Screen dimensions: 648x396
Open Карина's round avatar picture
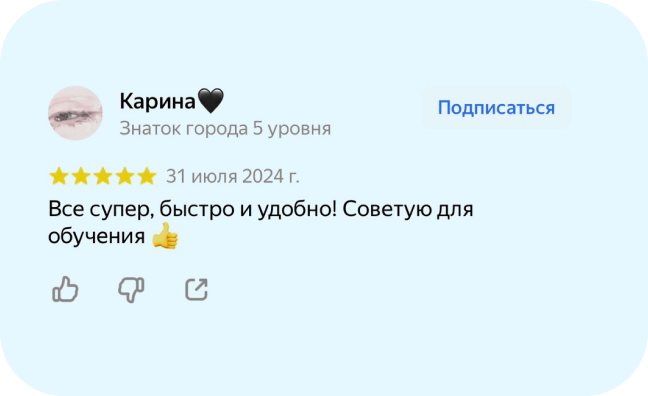coord(75,113)
